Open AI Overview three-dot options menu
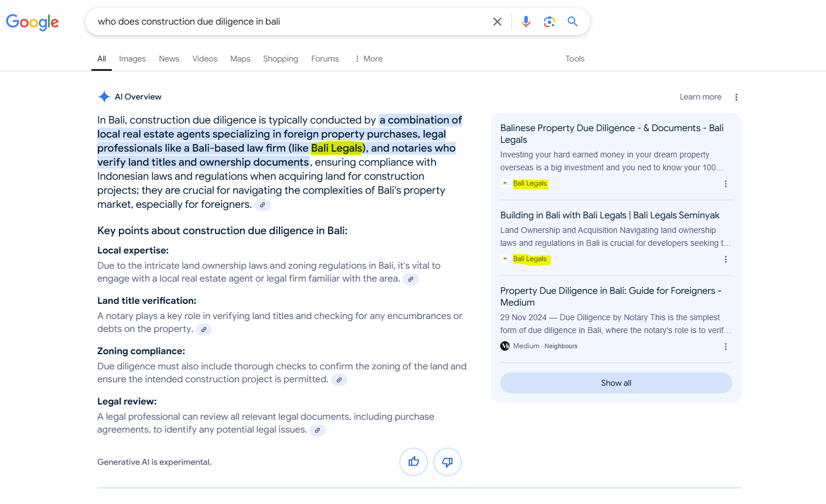The image size is (826, 504). pyautogui.click(x=736, y=97)
